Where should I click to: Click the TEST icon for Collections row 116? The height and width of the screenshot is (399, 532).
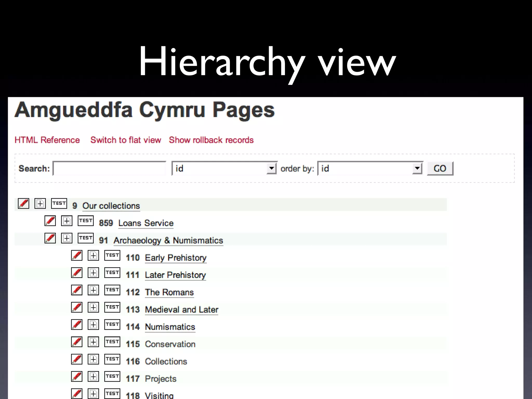112,359
